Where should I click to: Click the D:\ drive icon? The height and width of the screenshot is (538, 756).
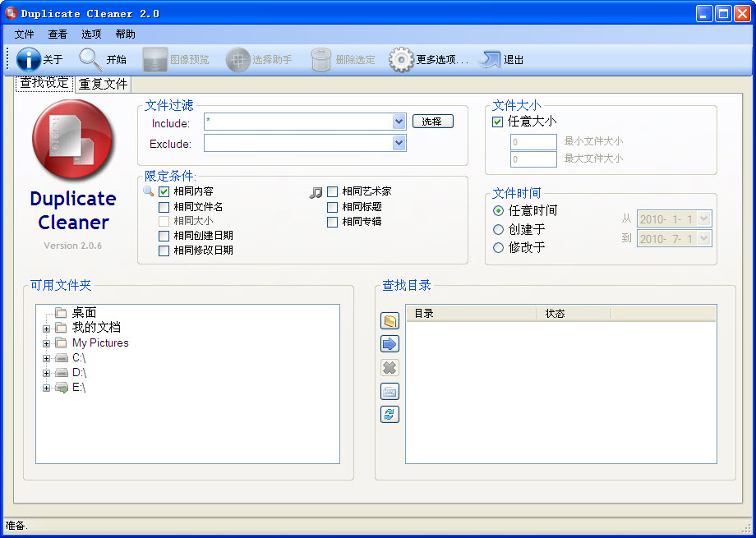point(62,373)
